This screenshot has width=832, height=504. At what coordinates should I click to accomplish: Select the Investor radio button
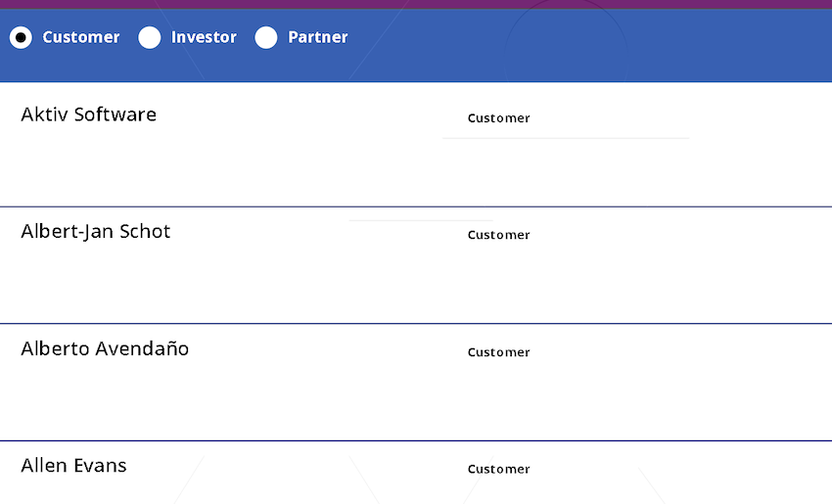pyautogui.click(x=150, y=37)
